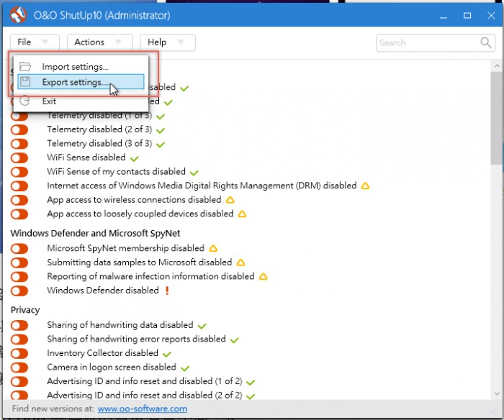Click yellow warning triangle next to DRM disabled

click(365, 186)
